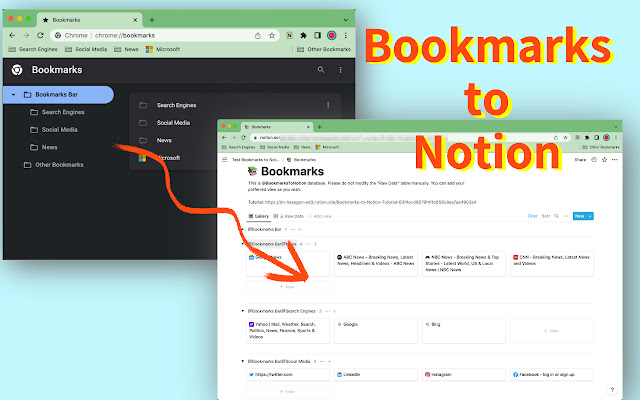Toggle the side panel icon in bookmarks window toolbar
This screenshot has height=400, width=640.
[x=317, y=36]
